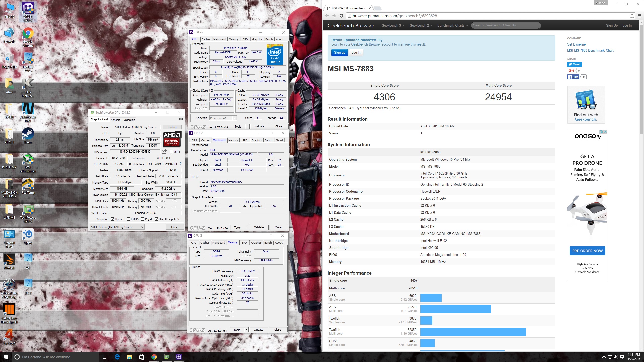Open the Nahimic for MSI desktop shortcut
The height and width of the screenshot is (362, 644).
28,112
